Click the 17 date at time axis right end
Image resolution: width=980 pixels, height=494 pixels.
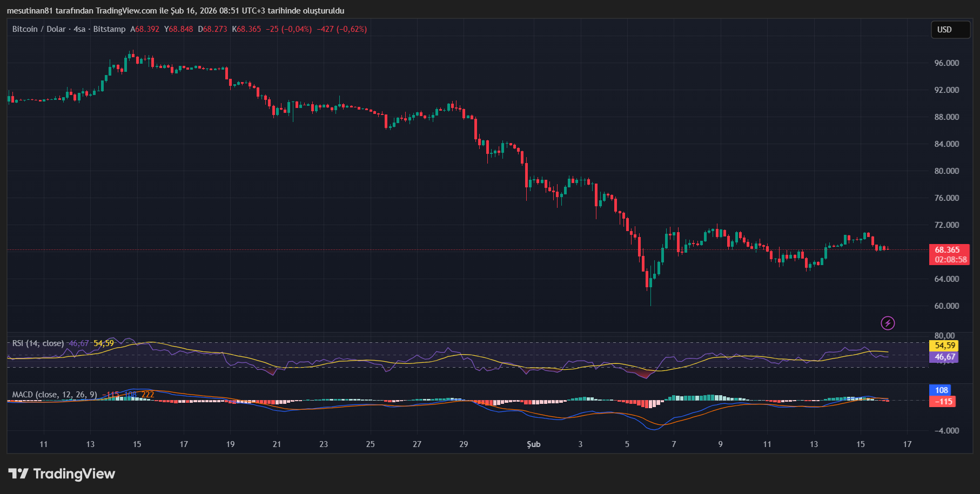[907, 444]
